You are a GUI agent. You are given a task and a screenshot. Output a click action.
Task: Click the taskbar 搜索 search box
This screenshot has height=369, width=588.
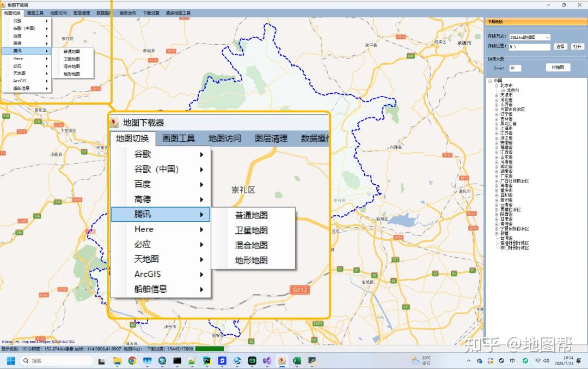(x=56, y=361)
